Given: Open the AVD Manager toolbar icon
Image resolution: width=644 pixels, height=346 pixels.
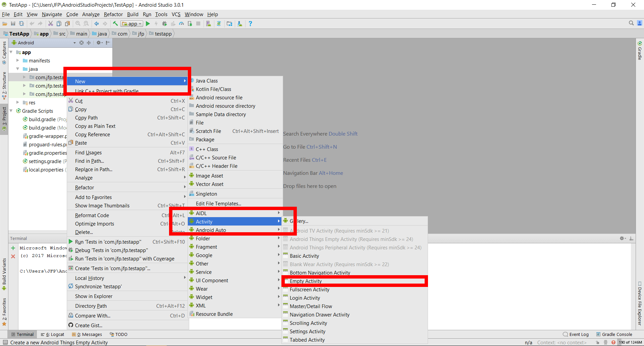Looking at the screenshot, I should tap(208, 23).
